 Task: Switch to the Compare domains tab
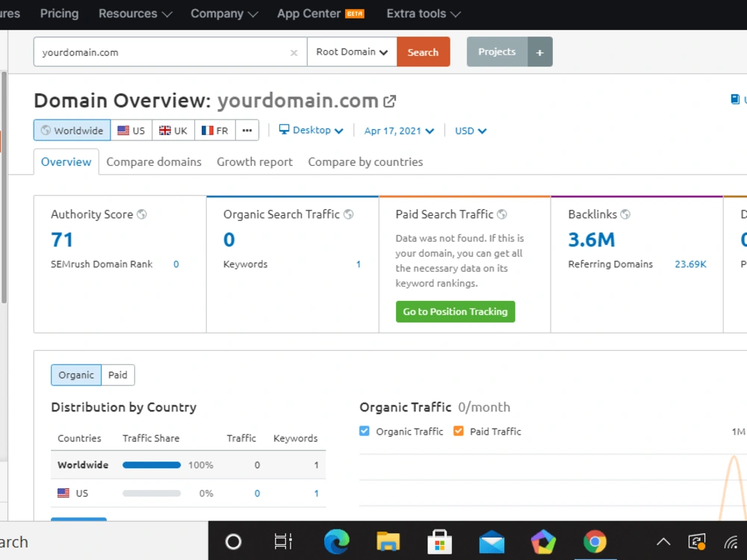click(x=154, y=162)
